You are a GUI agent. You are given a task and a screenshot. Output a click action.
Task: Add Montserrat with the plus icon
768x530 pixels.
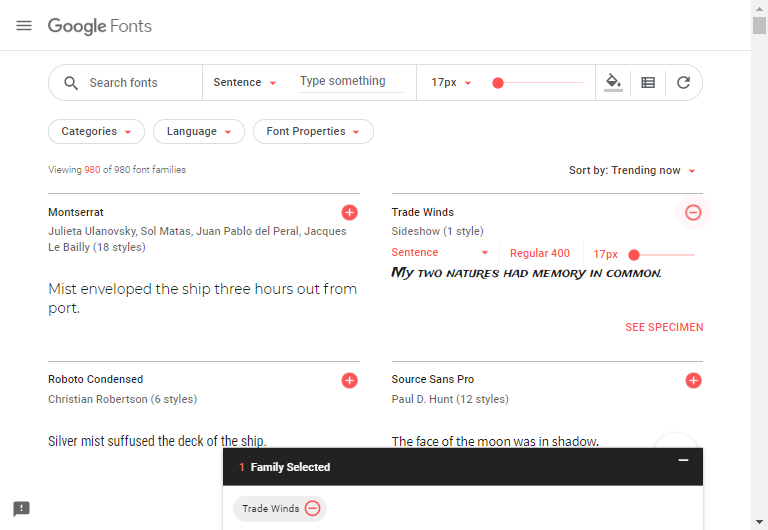(x=349, y=213)
